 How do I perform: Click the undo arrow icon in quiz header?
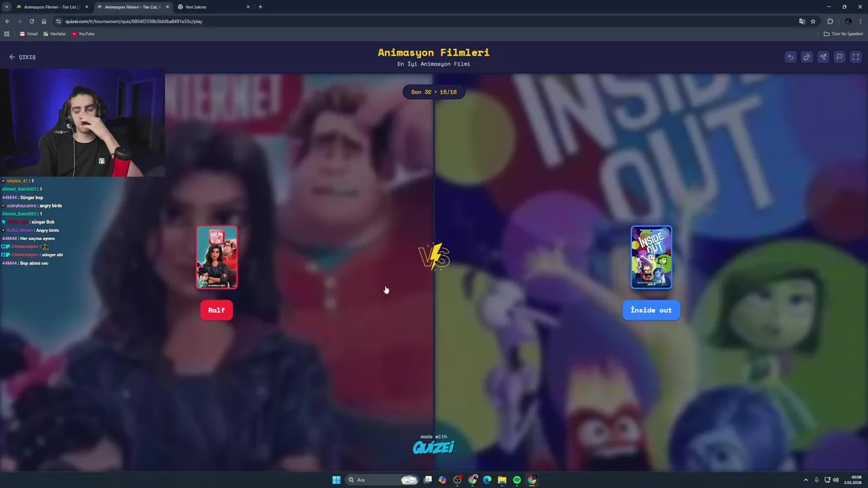pos(791,57)
